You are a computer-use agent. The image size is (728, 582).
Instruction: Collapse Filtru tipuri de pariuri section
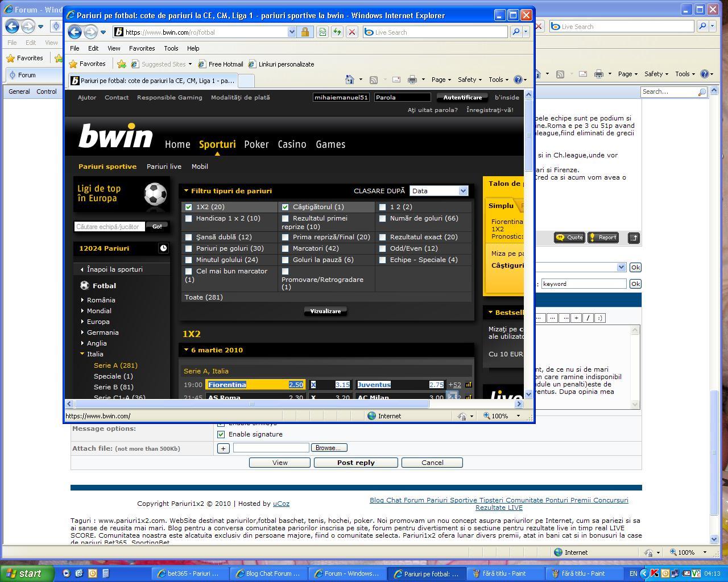click(x=186, y=191)
